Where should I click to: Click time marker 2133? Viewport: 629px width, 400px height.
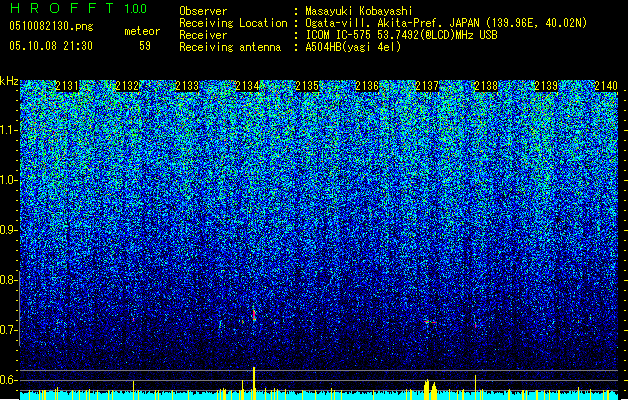[x=187, y=86]
